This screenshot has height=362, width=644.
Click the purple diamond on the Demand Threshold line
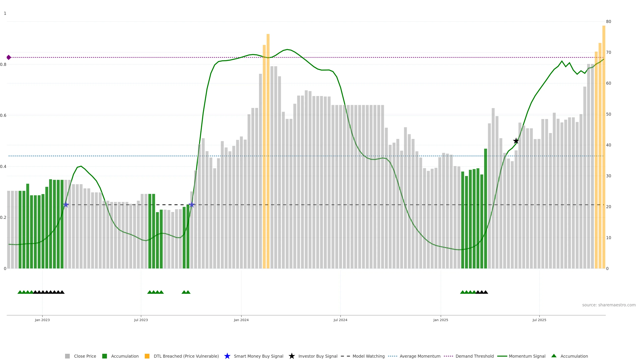[9, 57]
